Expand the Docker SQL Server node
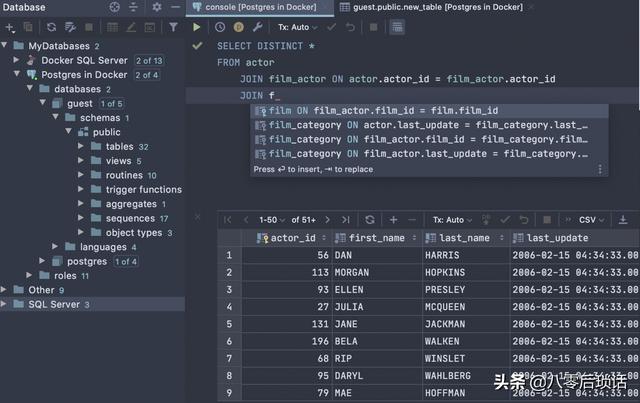Screen dimensions: 640x403 17,60
